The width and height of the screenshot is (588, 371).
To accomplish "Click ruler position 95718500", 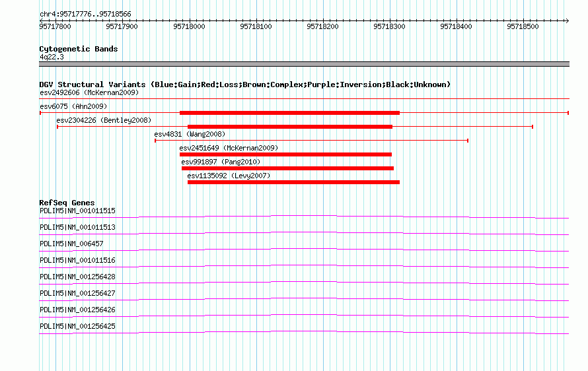I will coord(523,26).
